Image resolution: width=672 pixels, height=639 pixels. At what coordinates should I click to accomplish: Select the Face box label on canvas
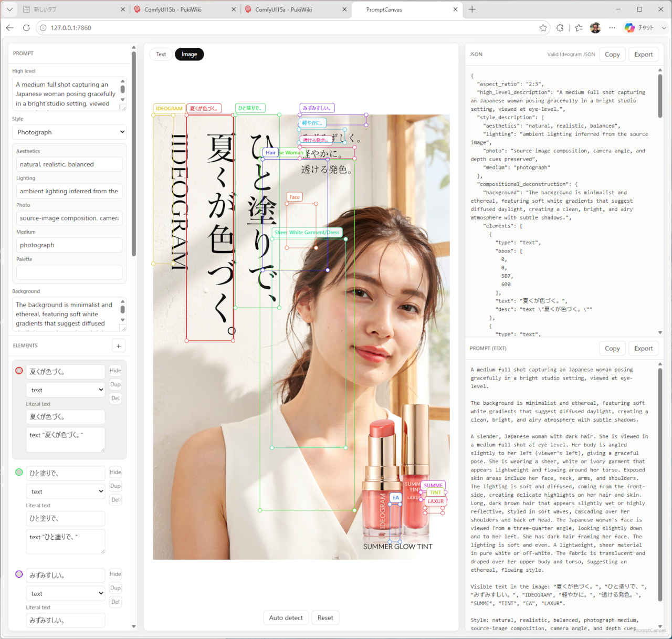pos(295,197)
